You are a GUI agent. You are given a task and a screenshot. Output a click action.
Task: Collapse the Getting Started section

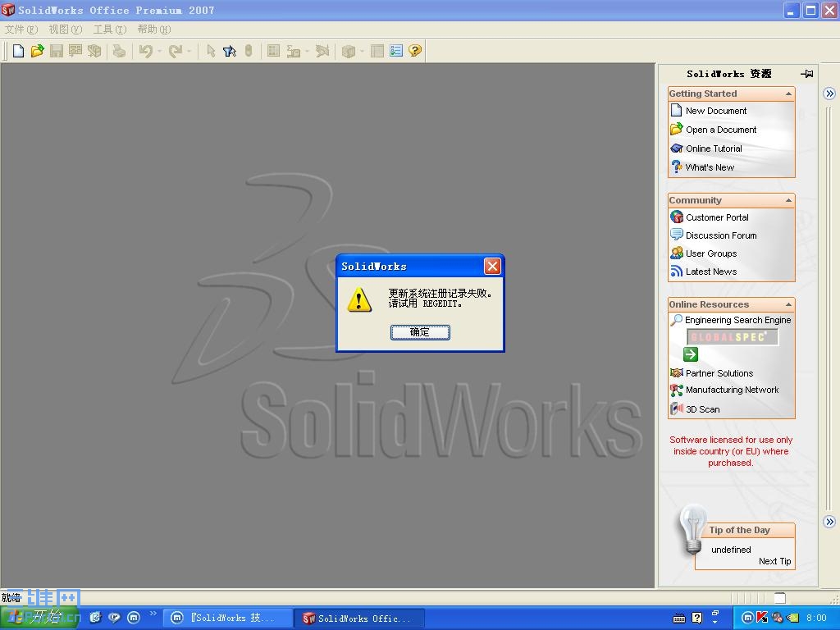(788, 94)
